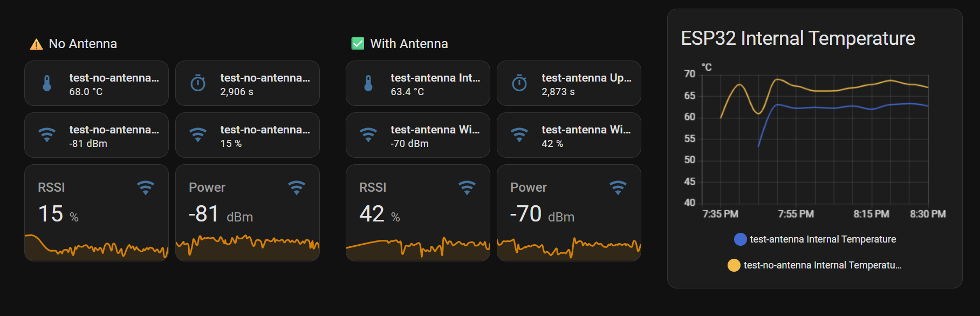Click the No Antenna warning triangle icon
This screenshot has height=316, width=980.
(36, 44)
